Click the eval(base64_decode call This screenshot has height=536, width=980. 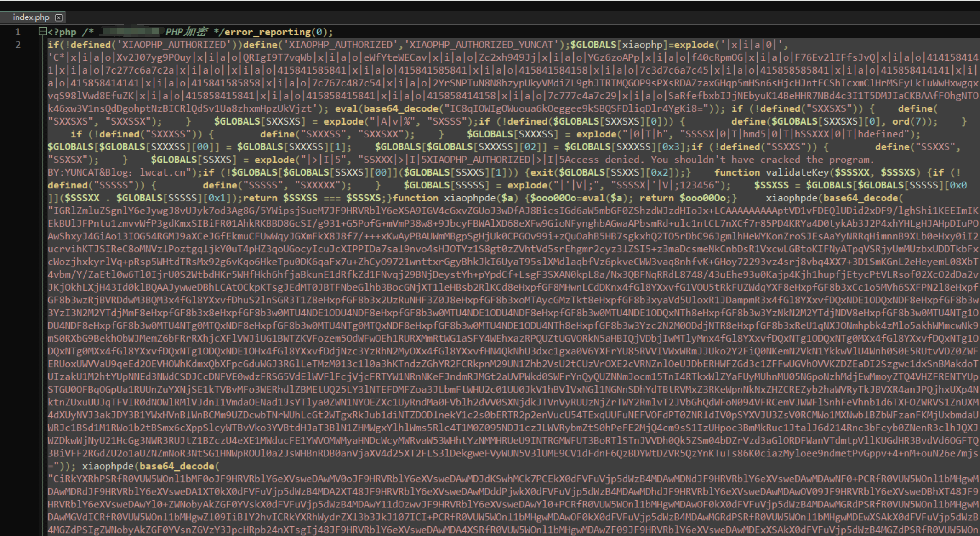point(389,109)
